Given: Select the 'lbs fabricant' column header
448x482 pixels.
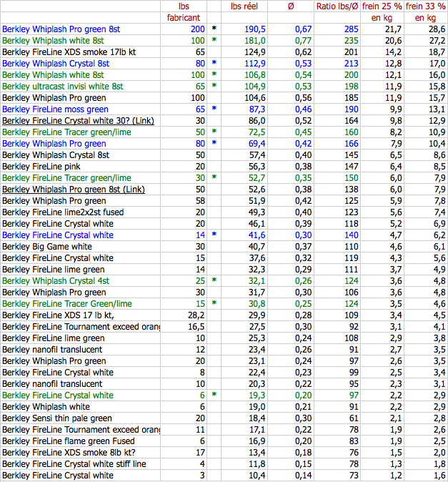Looking at the screenshot, I should click(x=184, y=12).
